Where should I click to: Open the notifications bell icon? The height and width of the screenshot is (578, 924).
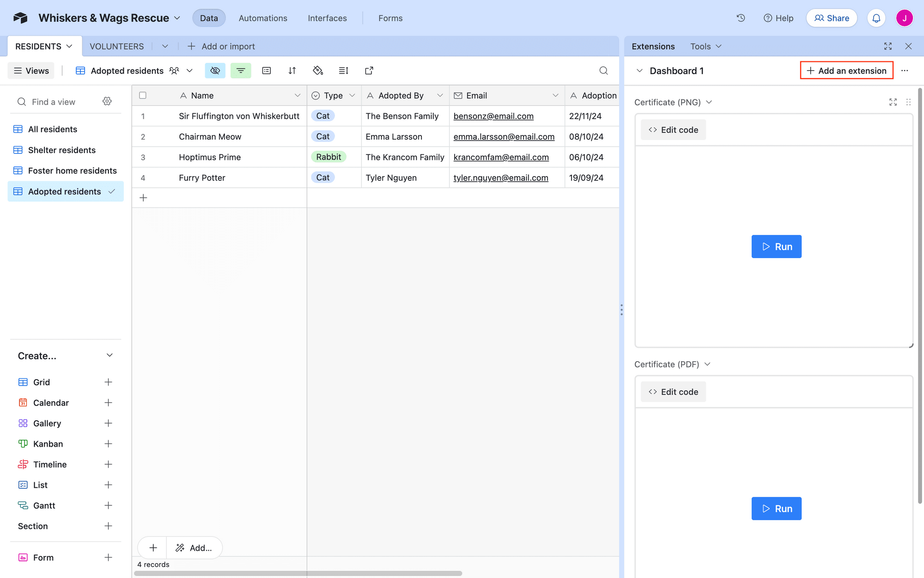click(x=876, y=18)
